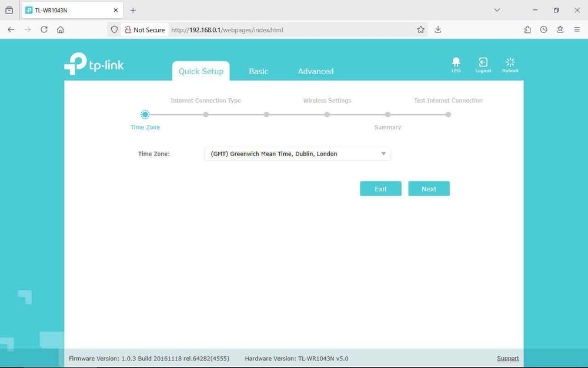588x368 pixels.
Task: Click the Test Internet Connection label
Action: (448, 101)
